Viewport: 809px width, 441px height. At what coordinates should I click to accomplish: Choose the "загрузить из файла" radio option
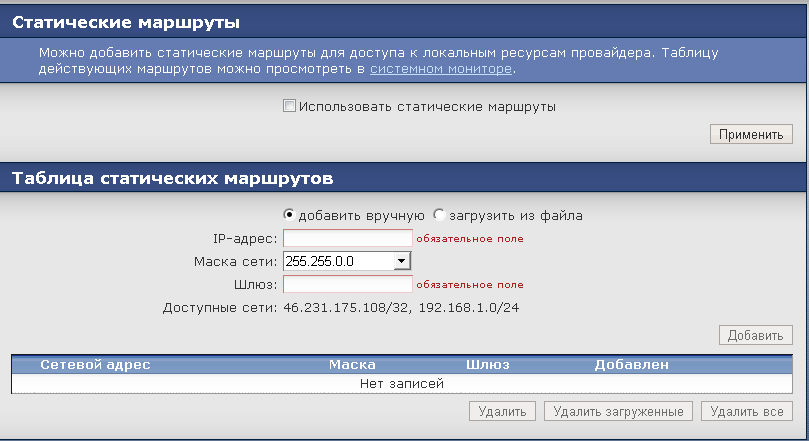pyautogui.click(x=439, y=215)
